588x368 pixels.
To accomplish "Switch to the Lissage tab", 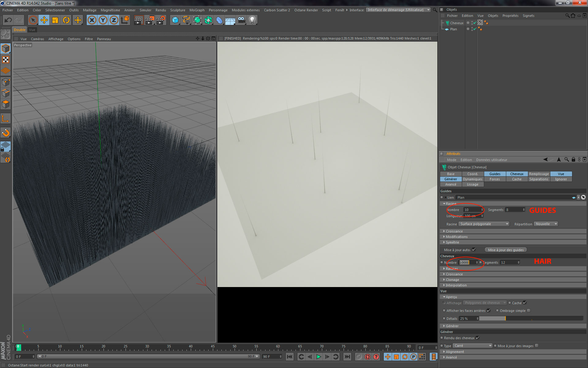I will [x=473, y=184].
